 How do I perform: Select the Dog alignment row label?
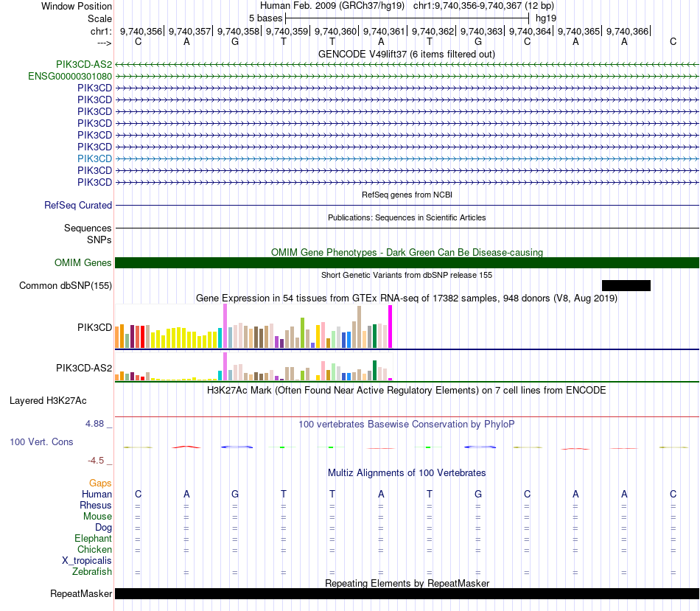104,528
